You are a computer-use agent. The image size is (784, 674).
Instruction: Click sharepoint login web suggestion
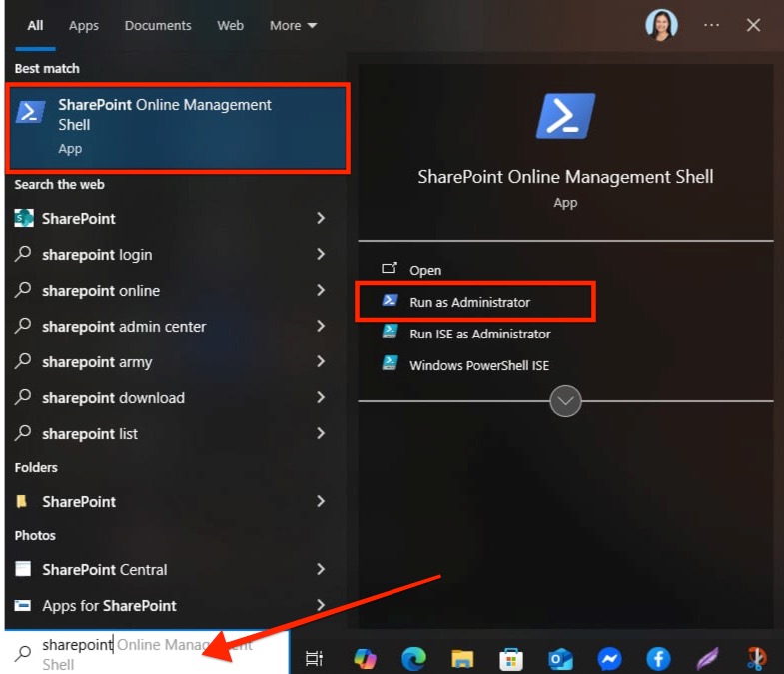97,255
